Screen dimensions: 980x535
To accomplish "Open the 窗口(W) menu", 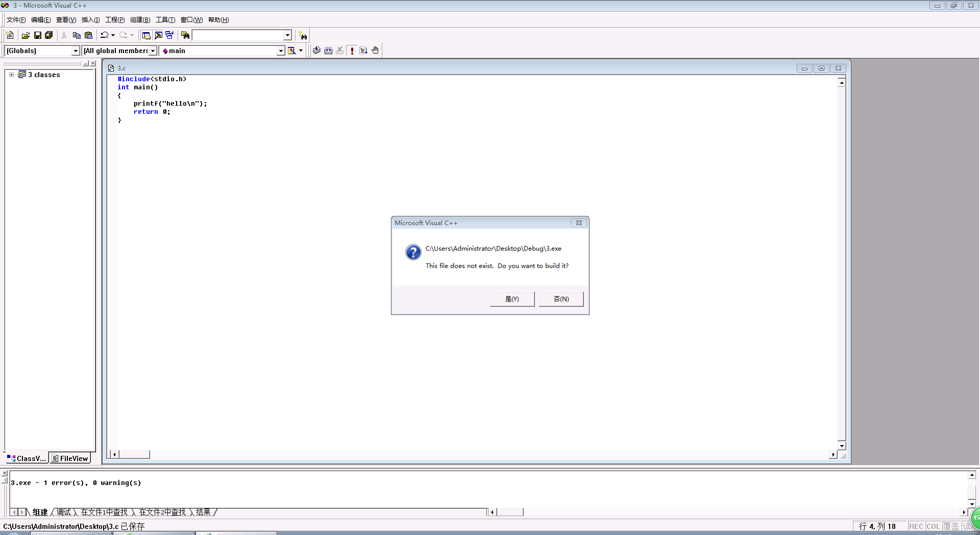I will 191,20.
